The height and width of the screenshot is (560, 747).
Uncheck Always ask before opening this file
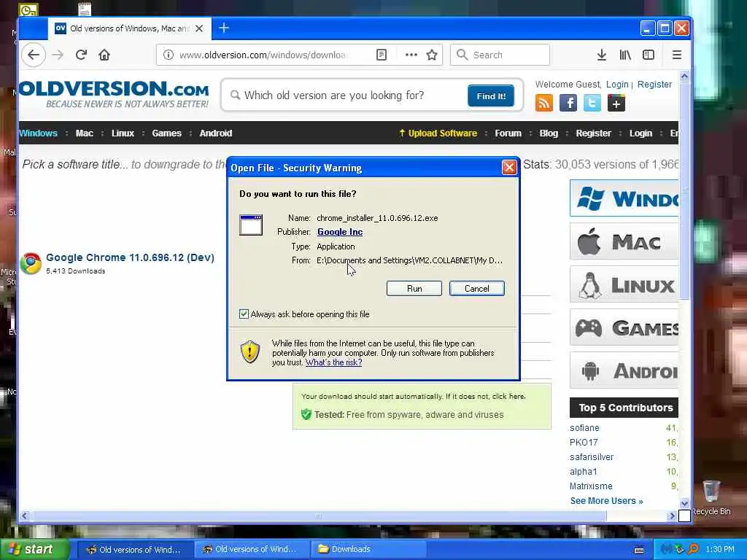(244, 314)
